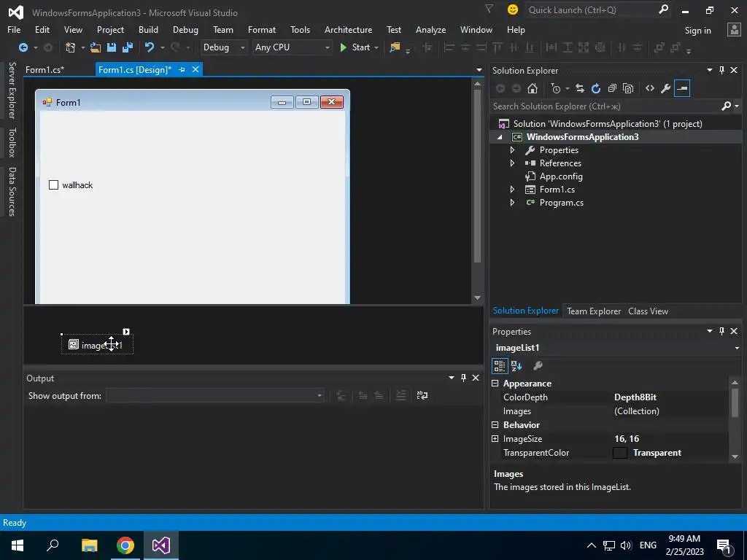
Task: Click the Save All toolbar icon
Action: (x=127, y=47)
